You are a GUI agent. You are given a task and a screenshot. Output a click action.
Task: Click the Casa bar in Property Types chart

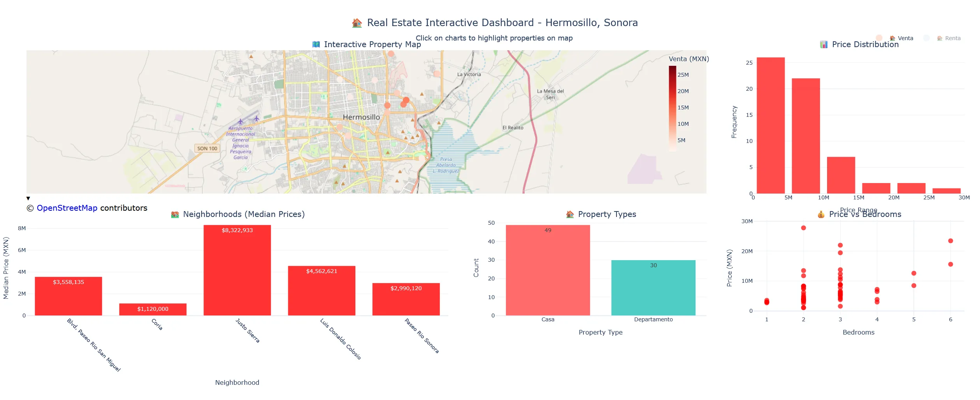point(548,269)
